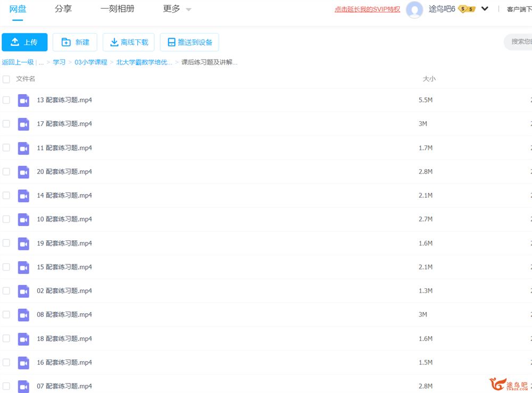Check the box for 08 配套练习题.mp4

(6, 314)
